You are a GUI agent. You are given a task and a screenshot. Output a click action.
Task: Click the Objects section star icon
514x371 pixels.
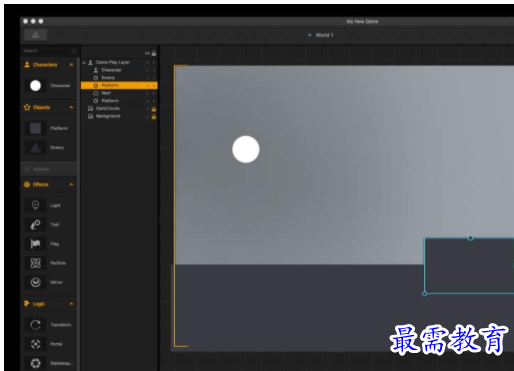tap(27, 107)
